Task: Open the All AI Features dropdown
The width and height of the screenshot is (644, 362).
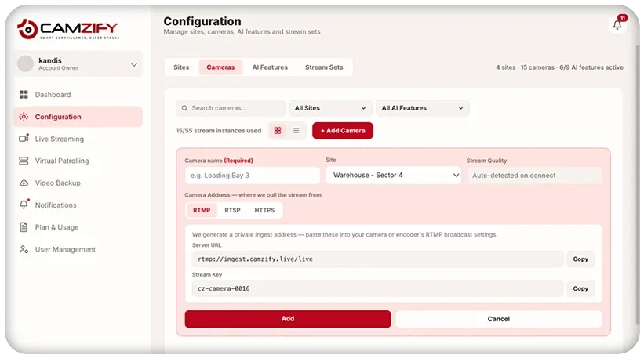Action: (422, 108)
